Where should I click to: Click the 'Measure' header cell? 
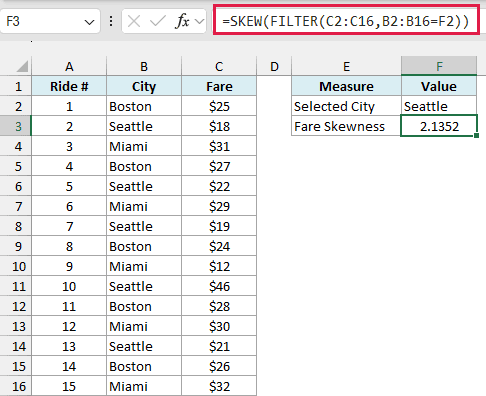tap(346, 86)
